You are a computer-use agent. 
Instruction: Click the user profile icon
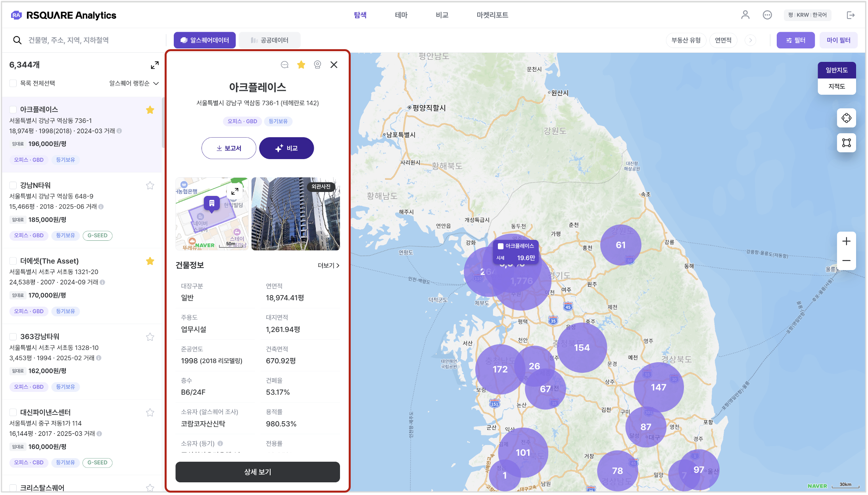tap(745, 15)
